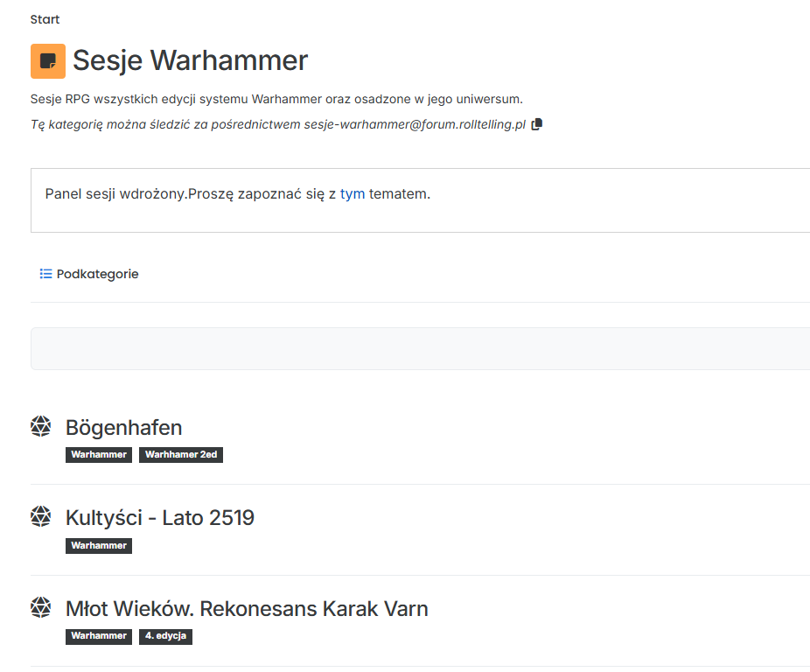This screenshot has height=672, width=810.
Task: Copy the category email address using copy icon
Action: tap(537, 124)
